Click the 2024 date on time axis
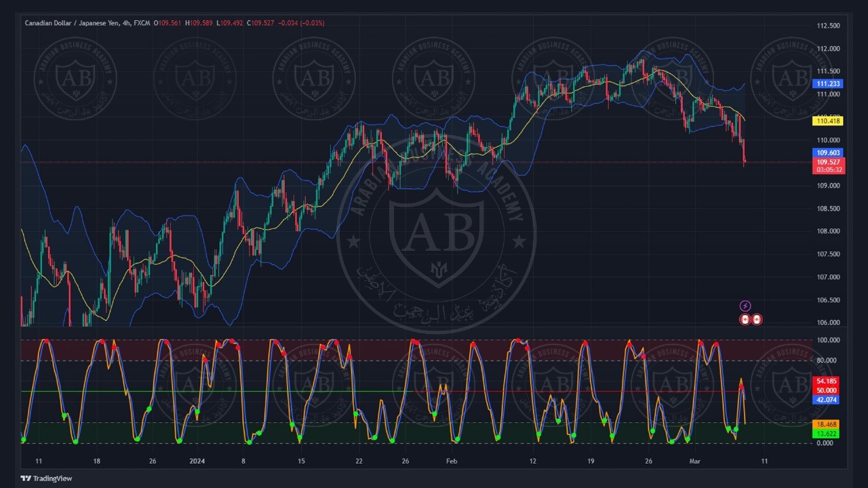This screenshot has height=488, width=868. pyautogui.click(x=197, y=462)
